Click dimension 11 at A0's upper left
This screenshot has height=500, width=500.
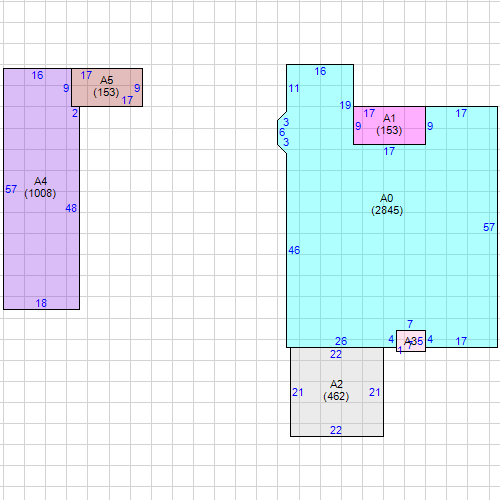point(294,89)
